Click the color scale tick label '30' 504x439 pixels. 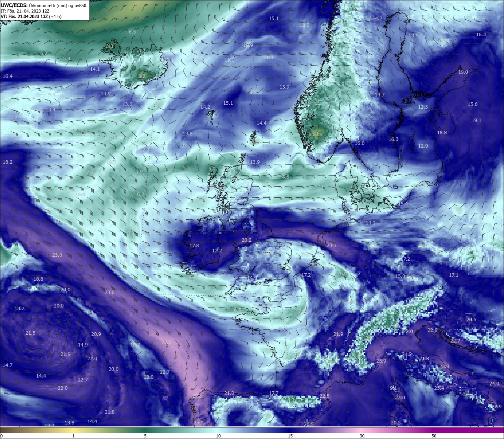(x=362, y=436)
